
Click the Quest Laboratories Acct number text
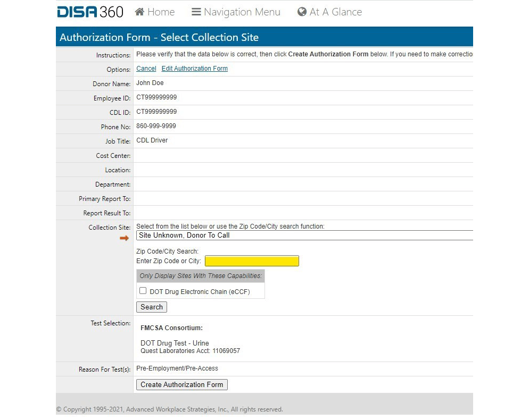point(190,351)
